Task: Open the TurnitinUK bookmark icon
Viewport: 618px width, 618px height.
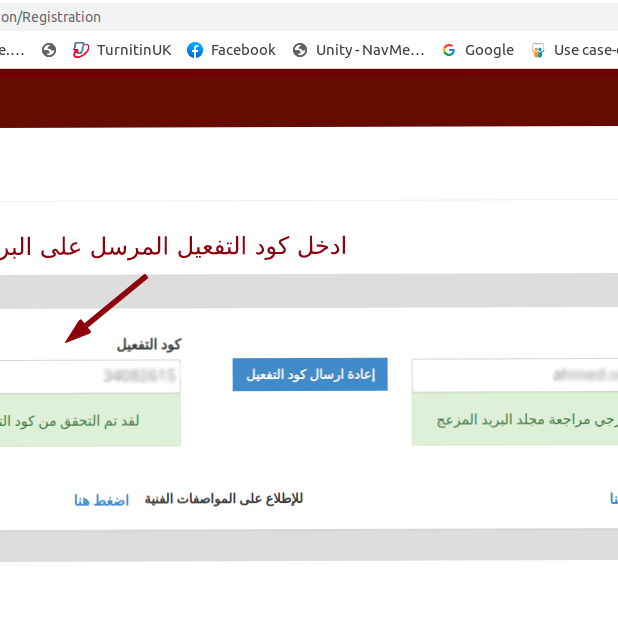Action: [x=81, y=50]
